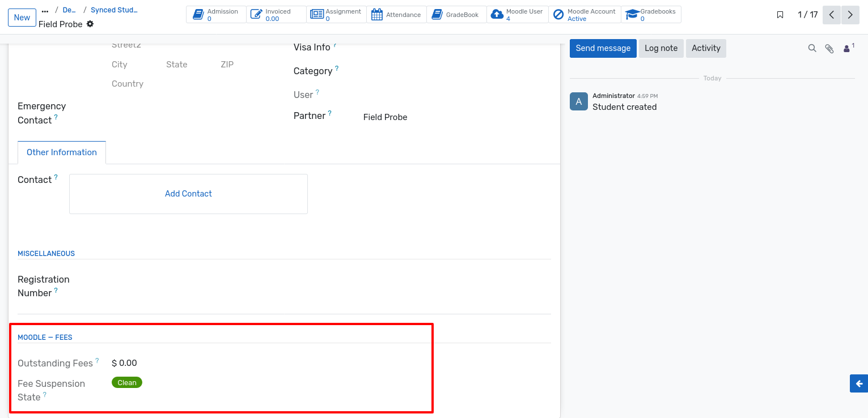Click the Activity button
868x418 pixels.
coord(706,48)
